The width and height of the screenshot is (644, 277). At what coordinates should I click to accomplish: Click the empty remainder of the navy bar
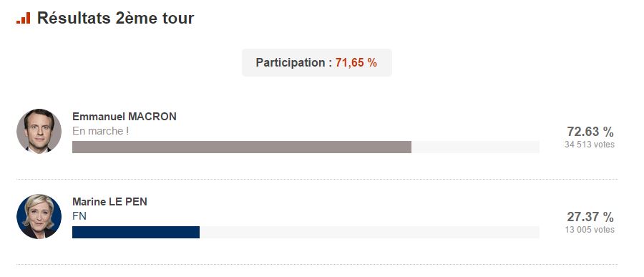[370, 232]
